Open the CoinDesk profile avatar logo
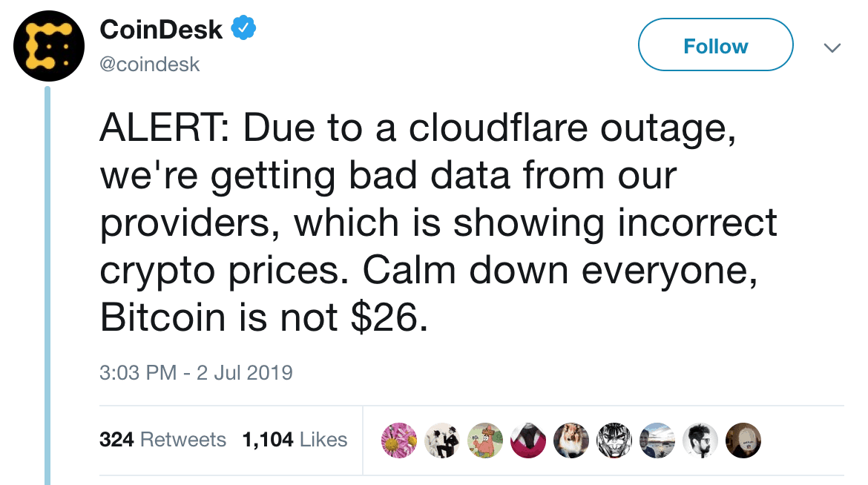Image resolution: width=868 pixels, height=485 pixels. point(49,46)
